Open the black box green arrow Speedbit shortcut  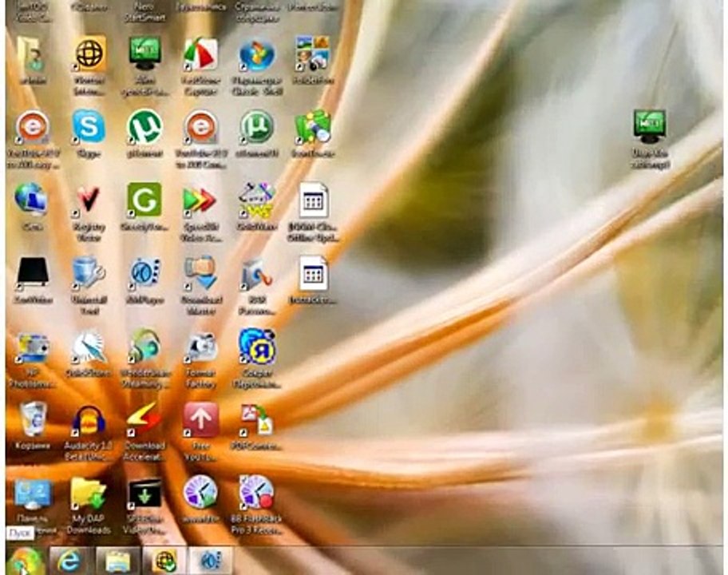coord(144,494)
